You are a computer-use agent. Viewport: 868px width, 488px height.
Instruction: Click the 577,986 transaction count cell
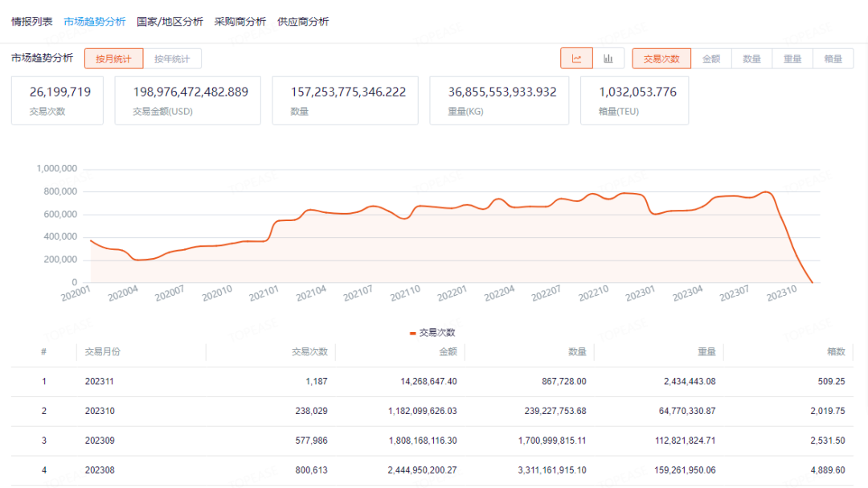(x=311, y=441)
